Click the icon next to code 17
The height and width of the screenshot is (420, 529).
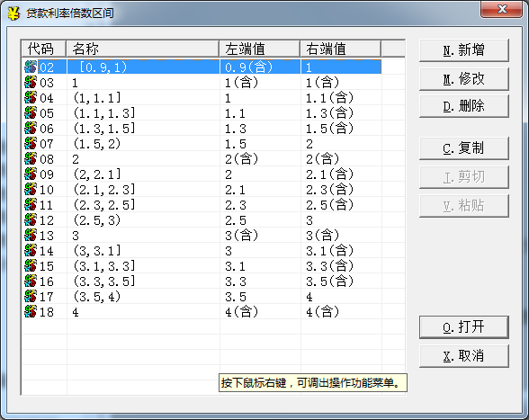tap(31, 296)
